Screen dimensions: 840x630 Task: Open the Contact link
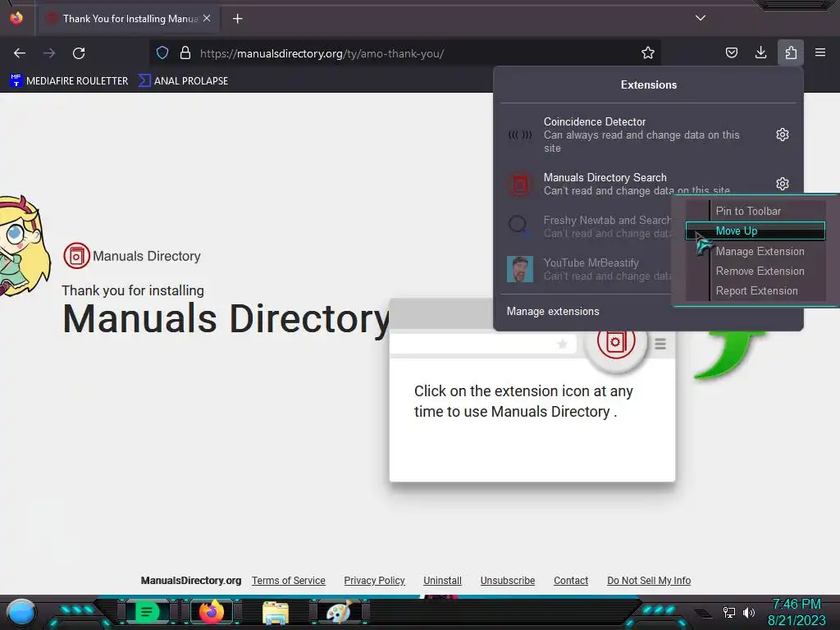coord(571,580)
